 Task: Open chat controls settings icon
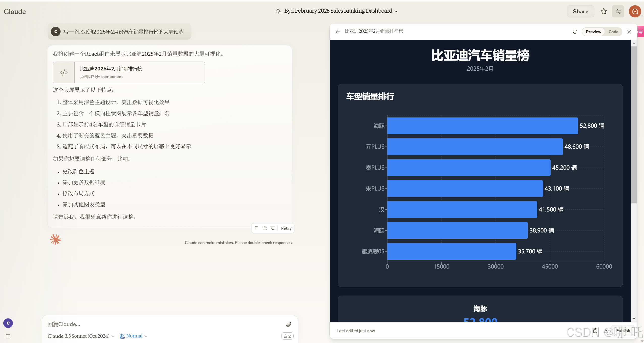tap(618, 11)
